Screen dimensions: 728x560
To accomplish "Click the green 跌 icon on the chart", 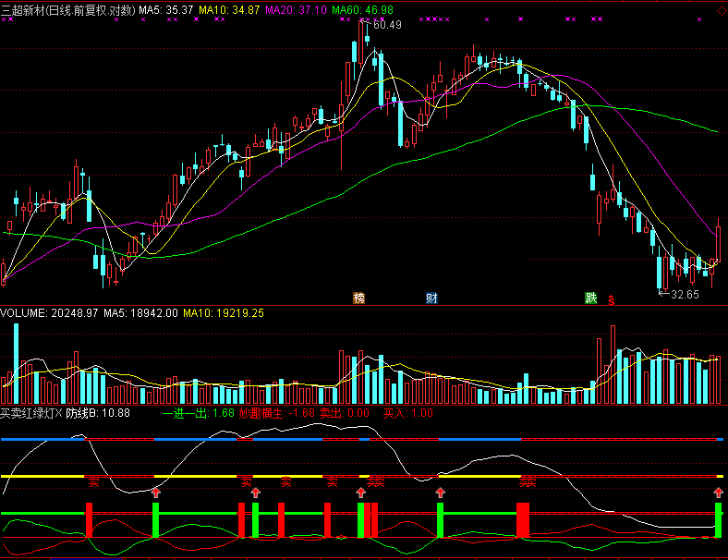I will tap(591, 298).
